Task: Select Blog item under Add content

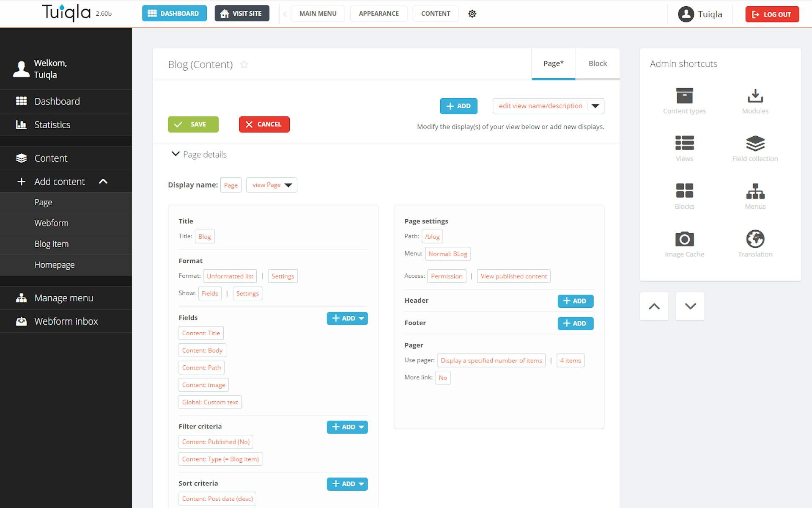Action: click(x=66, y=244)
